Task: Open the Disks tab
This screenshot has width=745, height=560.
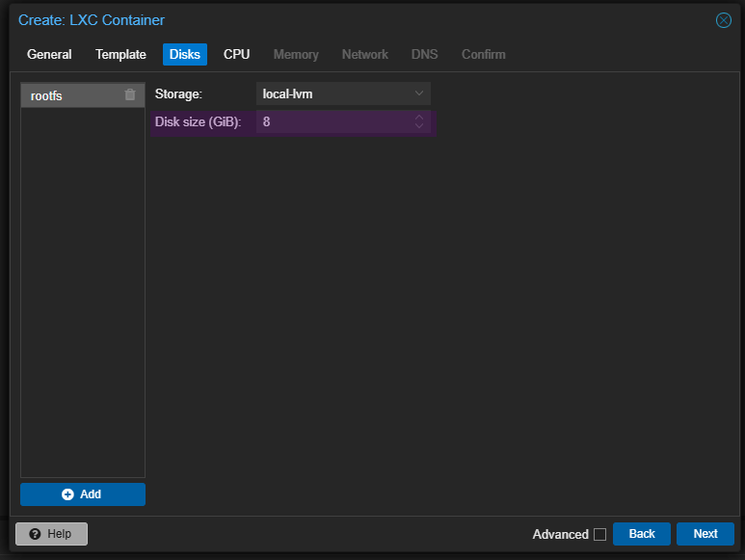Action: (185, 54)
